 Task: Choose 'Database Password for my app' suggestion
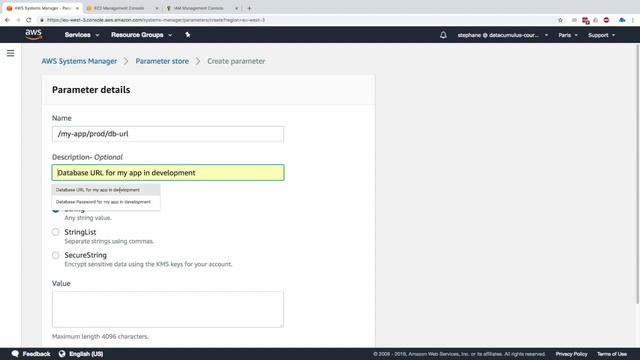click(106, 202)
